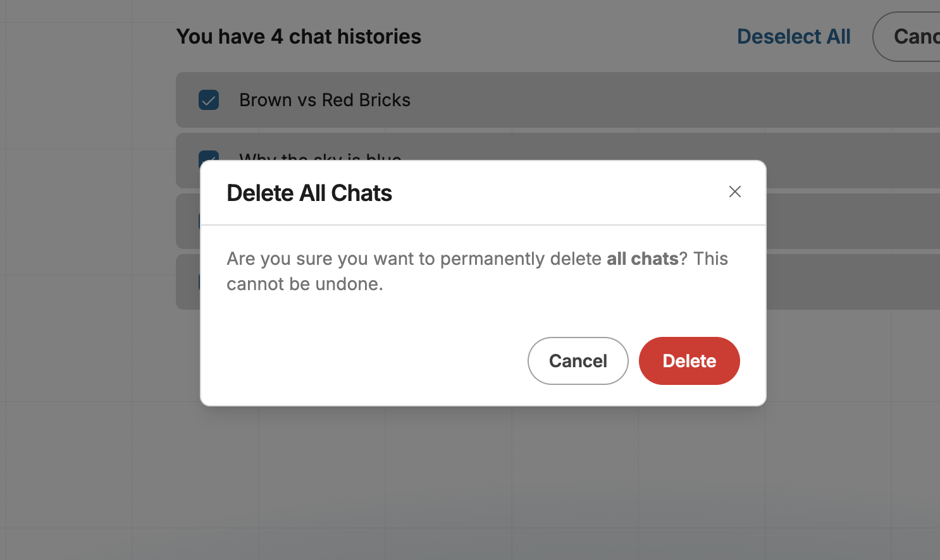The image size is (940, 560).
Task: Click the Delete All Chats dialog title
Action: click(309, 193)
